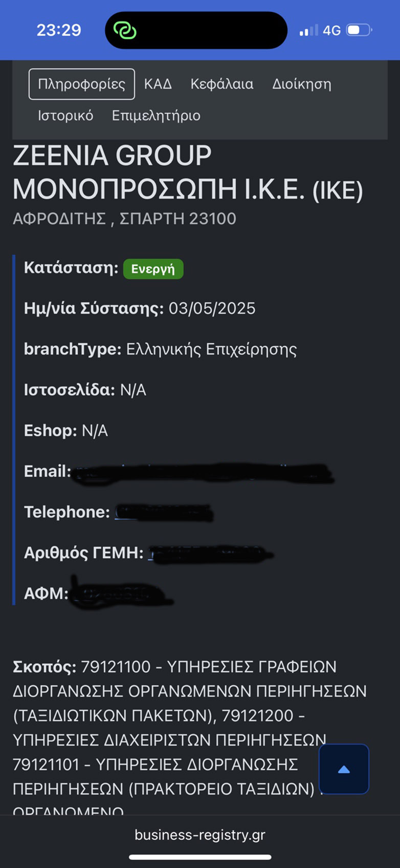Show the Ιστορικό tab
Screen dimensions: 400x868
click(65, 116)
